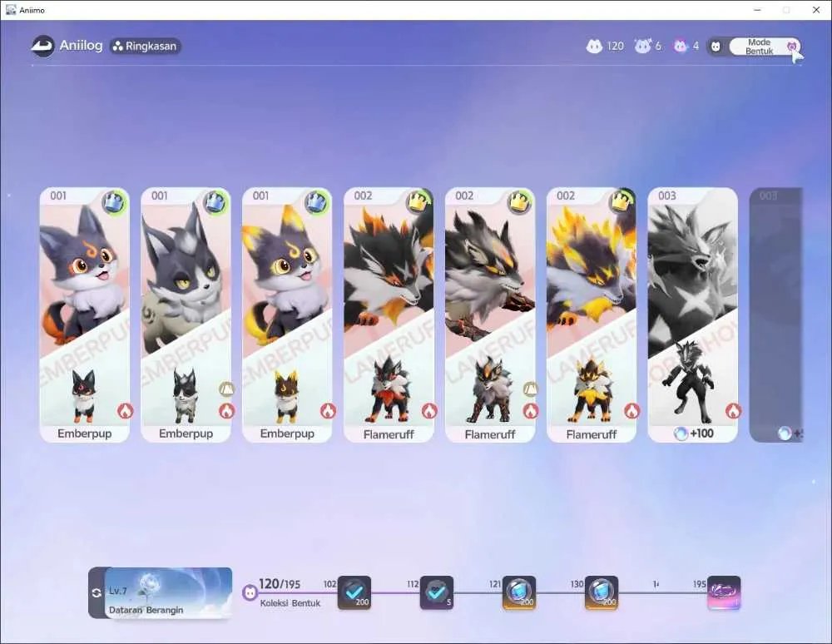Click the gold crown on yellow-maned Flameruff card
This screenshot has width=832, height=644.
click(x=622, y=202)
